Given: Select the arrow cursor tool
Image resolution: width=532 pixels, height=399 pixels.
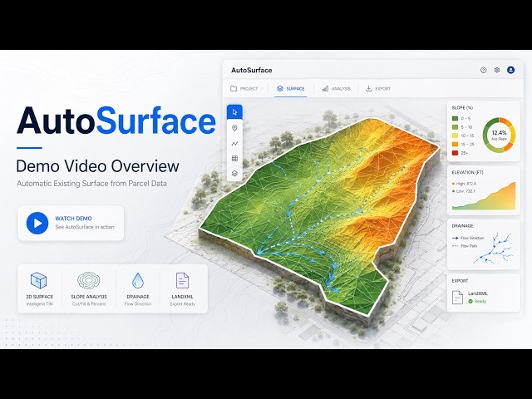Looking at the screenshot, I should [x=234, y=112].
